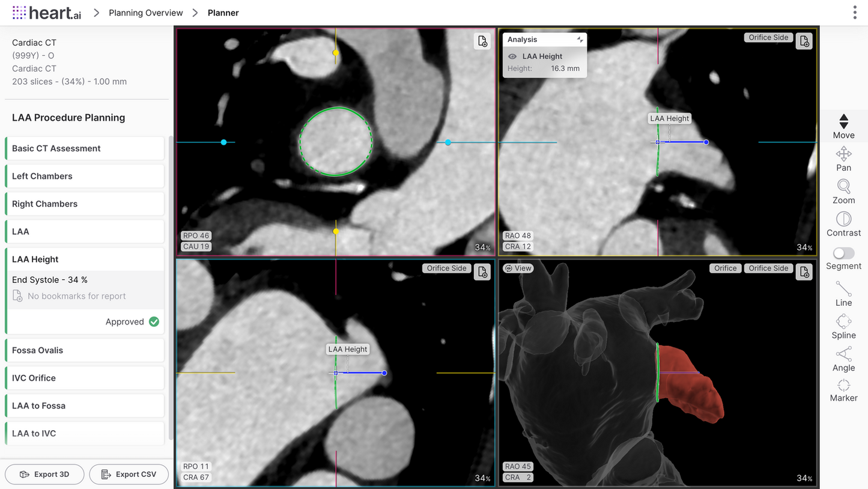Click the bookmark icon beside 'No bookmarks for report'
The height and width of the screenshot is (489, 868).
(x=17, y=296)
